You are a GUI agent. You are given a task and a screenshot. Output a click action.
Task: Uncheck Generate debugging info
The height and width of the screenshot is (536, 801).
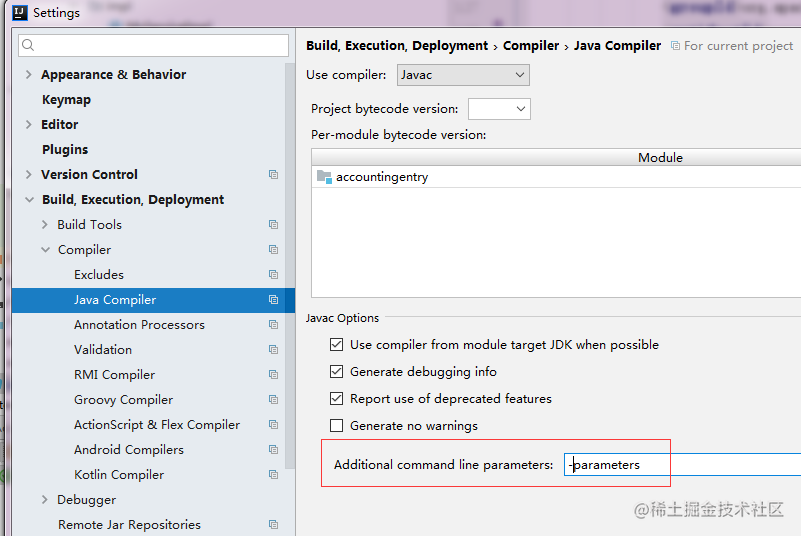[x=336, y=371]
